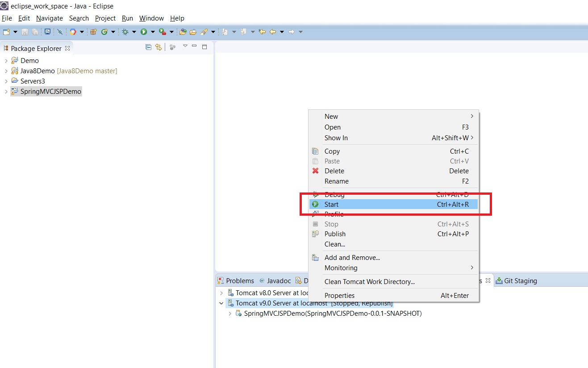
Task: Click the New Java Package icon
Action: tap(94, 32)
